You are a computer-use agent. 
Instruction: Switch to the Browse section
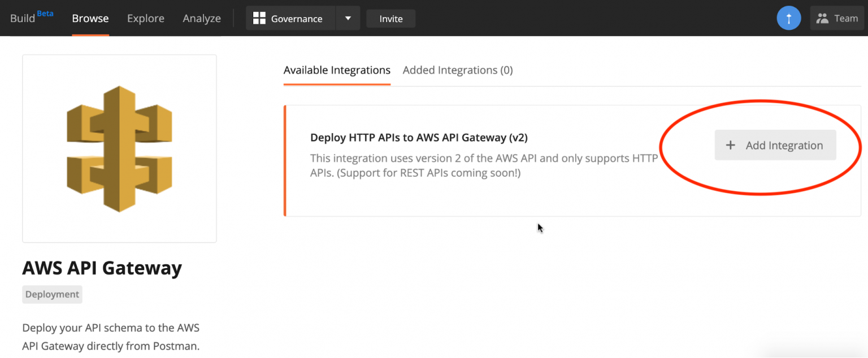coord(90,19)
